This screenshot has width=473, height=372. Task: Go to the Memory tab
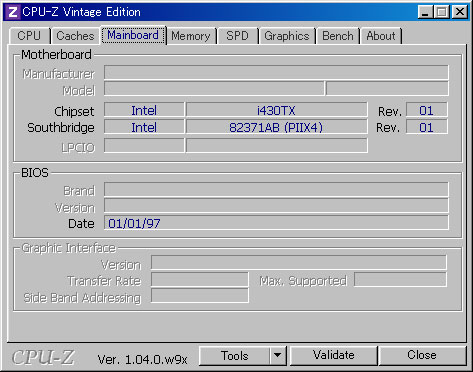191,36
